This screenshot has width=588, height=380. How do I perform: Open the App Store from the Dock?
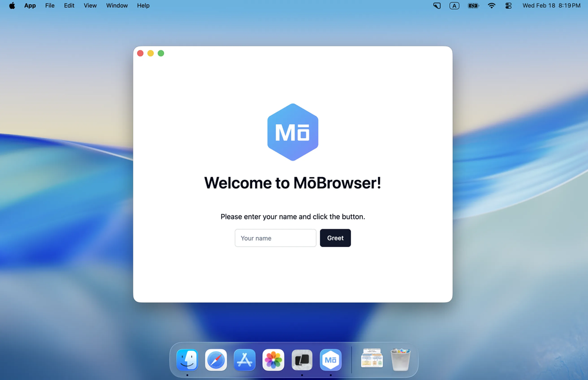[x=244, y=359]
